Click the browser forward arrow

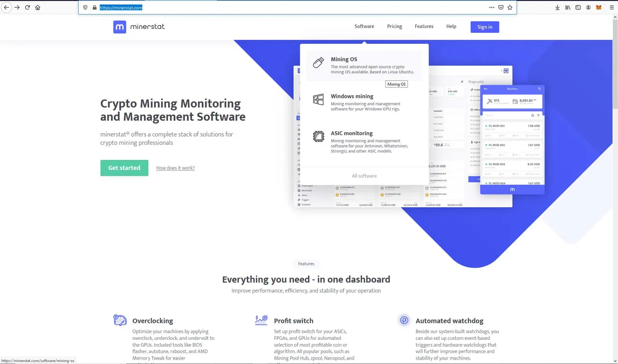pos(17,7)
